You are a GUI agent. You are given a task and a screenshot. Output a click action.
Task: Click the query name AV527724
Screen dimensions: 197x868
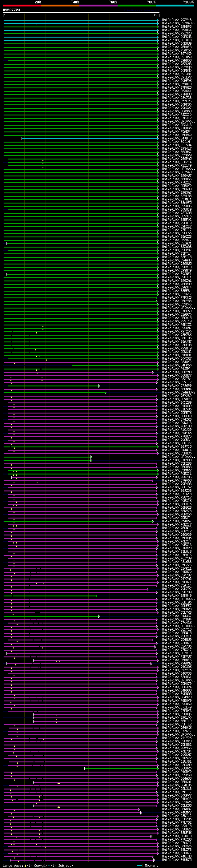point(12,10)
